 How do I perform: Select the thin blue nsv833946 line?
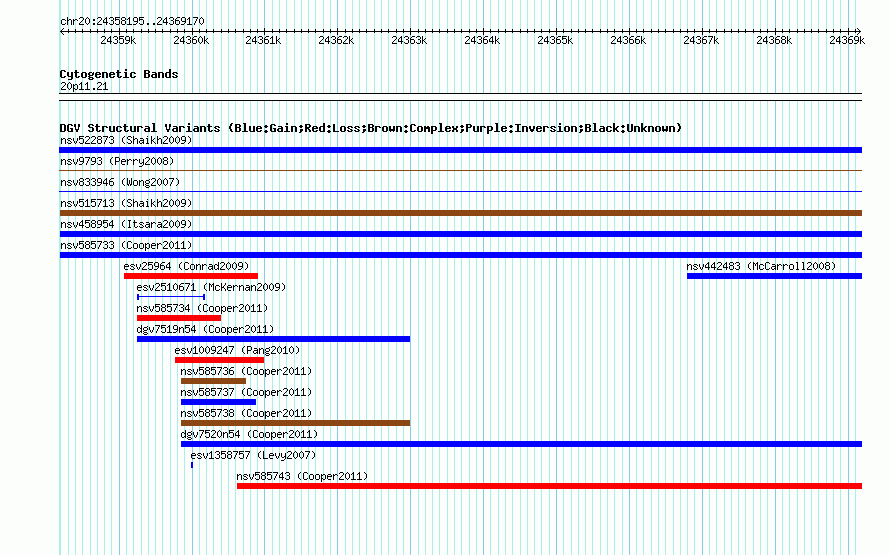(460, 191)
